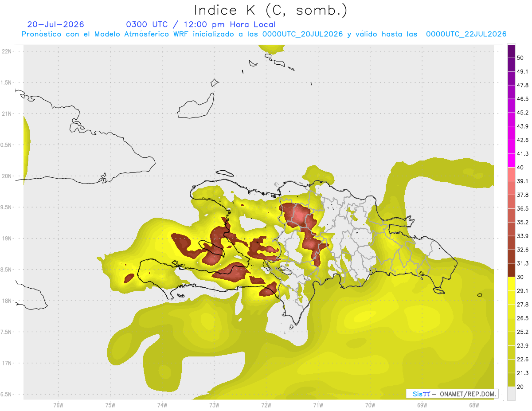Select the colorbar value "37.8"
This screenshot has height=411, width=532.
click(523, 195)
